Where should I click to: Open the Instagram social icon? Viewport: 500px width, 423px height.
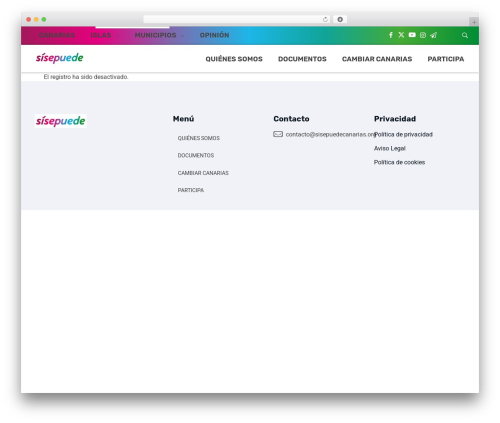pyautogui.click(x=423, y=35)
